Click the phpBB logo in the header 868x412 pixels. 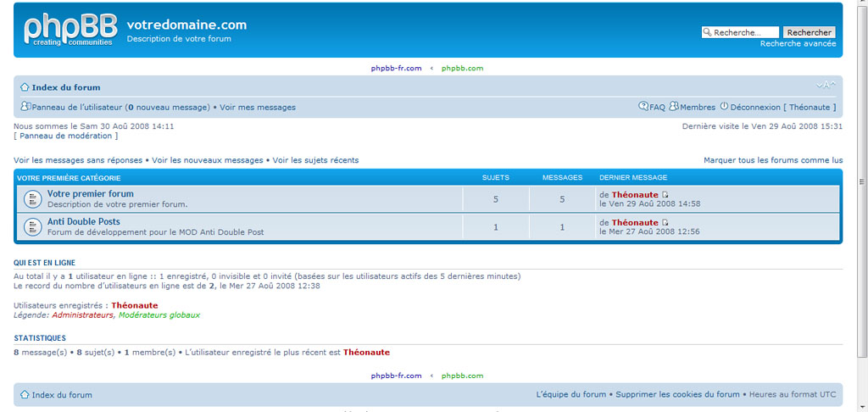[x=70, y=30]
